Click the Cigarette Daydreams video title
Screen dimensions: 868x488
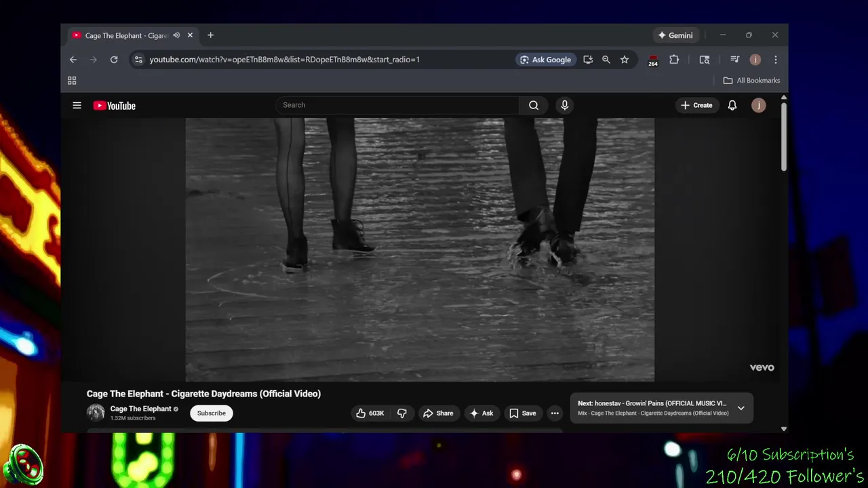203,394
